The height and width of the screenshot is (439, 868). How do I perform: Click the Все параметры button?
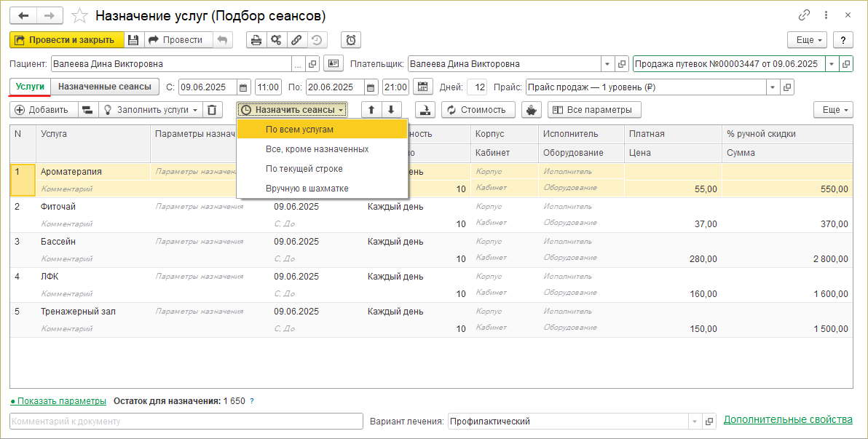coord(594,110)
